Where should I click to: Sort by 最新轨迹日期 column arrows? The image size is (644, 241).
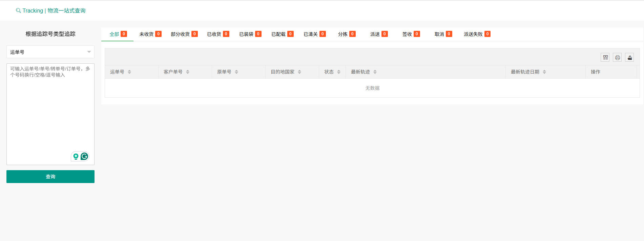click(544, 72)
